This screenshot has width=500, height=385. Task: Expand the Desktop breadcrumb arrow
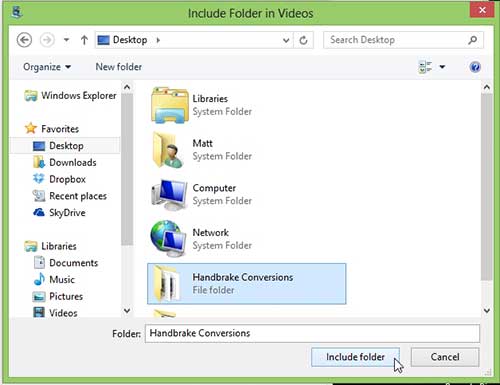pos(158,40)
